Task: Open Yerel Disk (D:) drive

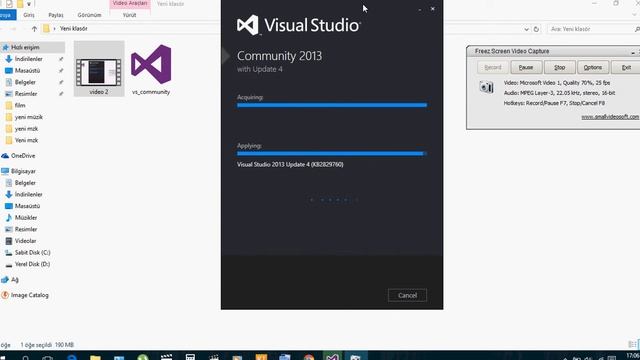Action: 32,264
